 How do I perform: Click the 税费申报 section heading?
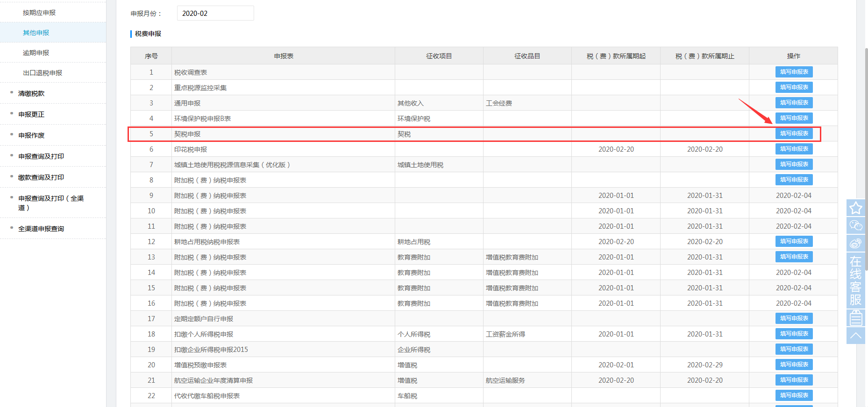click(x=148, y=34)
